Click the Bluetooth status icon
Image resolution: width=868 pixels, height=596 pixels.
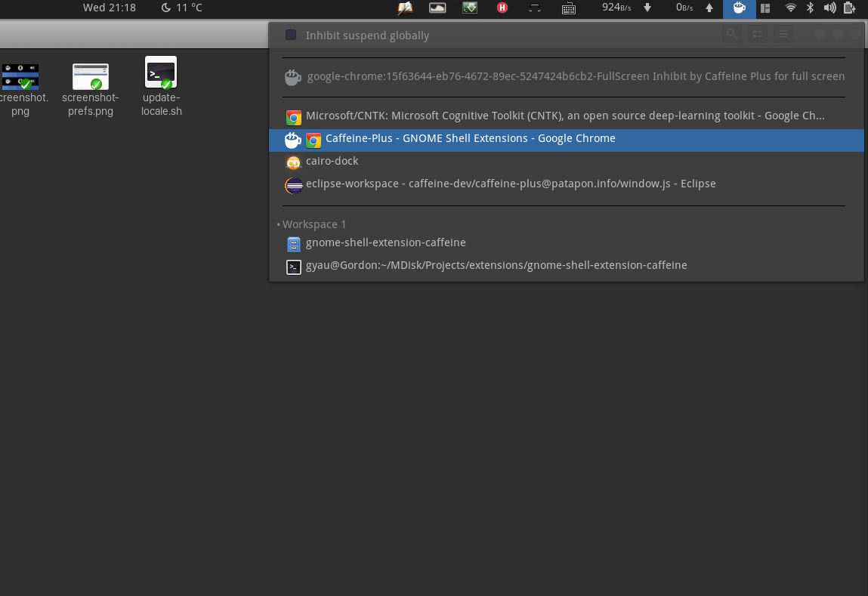[810, 8]
